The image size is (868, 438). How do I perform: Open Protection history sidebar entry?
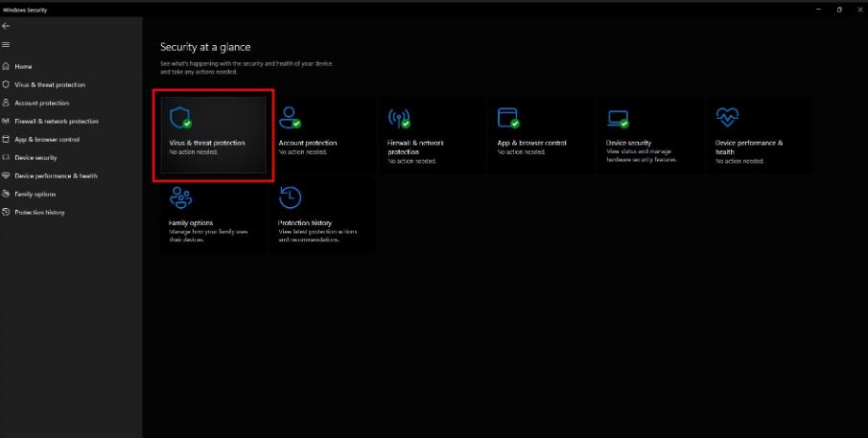pyautogui.click(x=40, y=213)
